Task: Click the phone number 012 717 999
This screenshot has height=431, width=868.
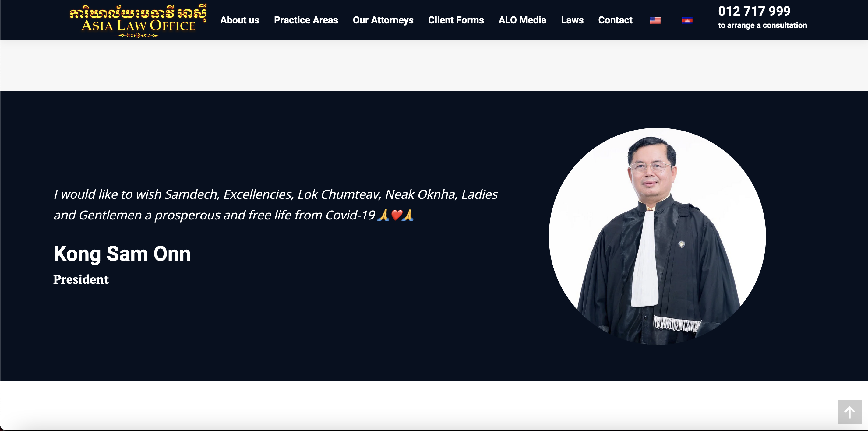Action: coord(754,11)
